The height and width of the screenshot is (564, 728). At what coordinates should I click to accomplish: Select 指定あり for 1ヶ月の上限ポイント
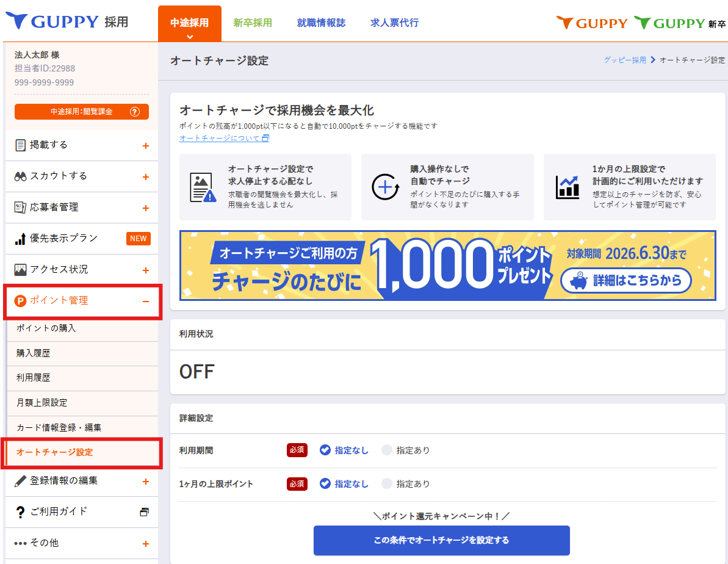tap(406, 483)
